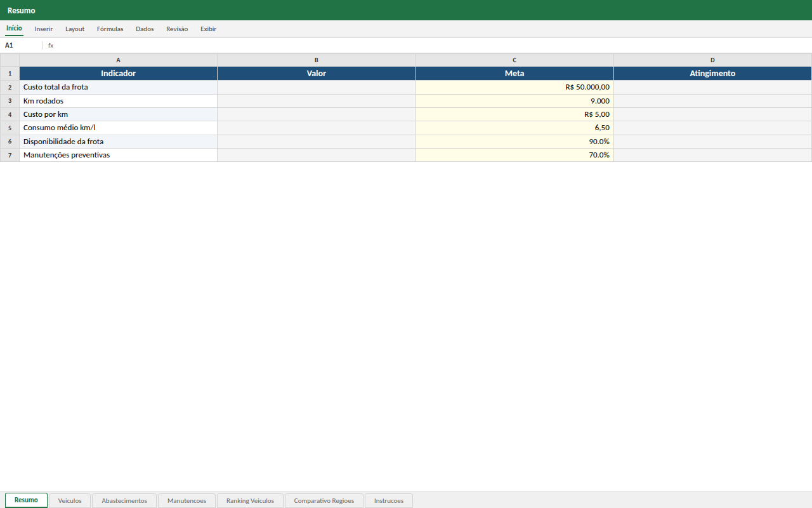This screenshot has height=508, width=812.
Task: Select row 2 header
Action: tap(10, 87)
